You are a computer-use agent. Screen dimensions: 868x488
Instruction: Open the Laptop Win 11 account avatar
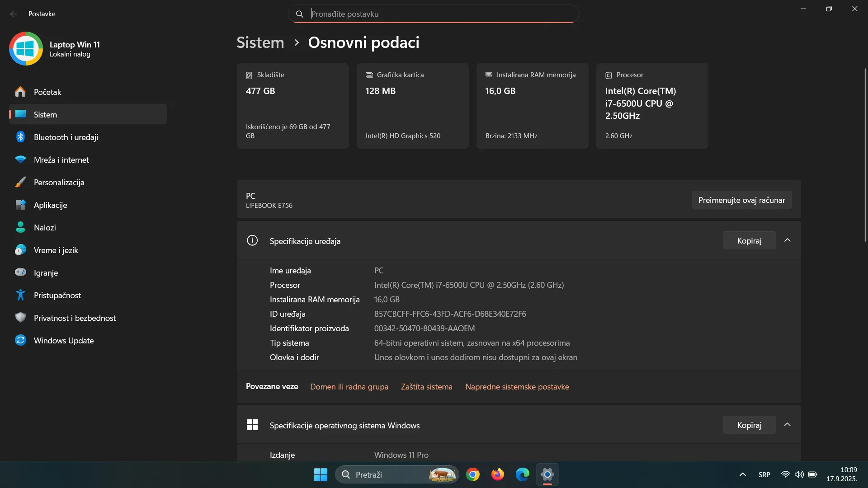[26, 49]
